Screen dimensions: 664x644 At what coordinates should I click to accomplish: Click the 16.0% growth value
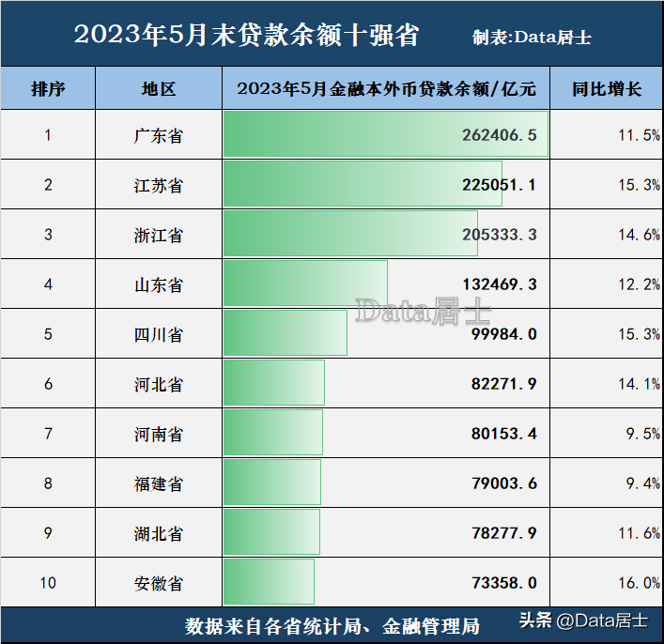[639, 583]
